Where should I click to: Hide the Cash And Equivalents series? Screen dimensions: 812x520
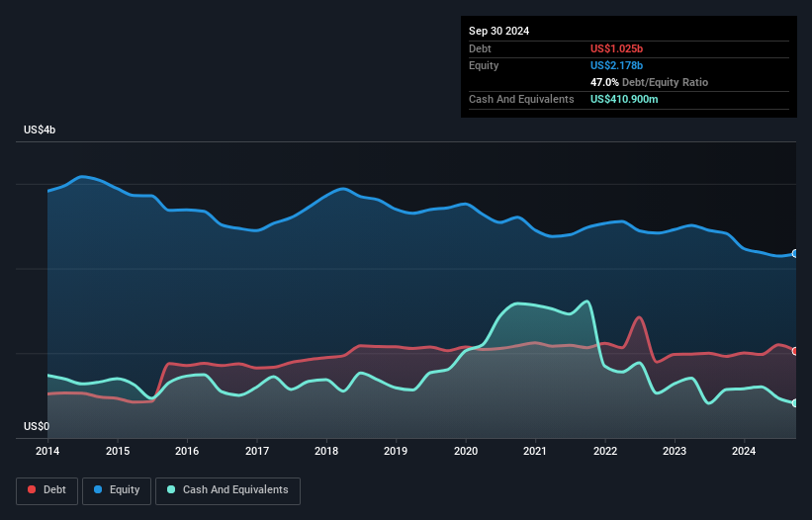point(227,490)
